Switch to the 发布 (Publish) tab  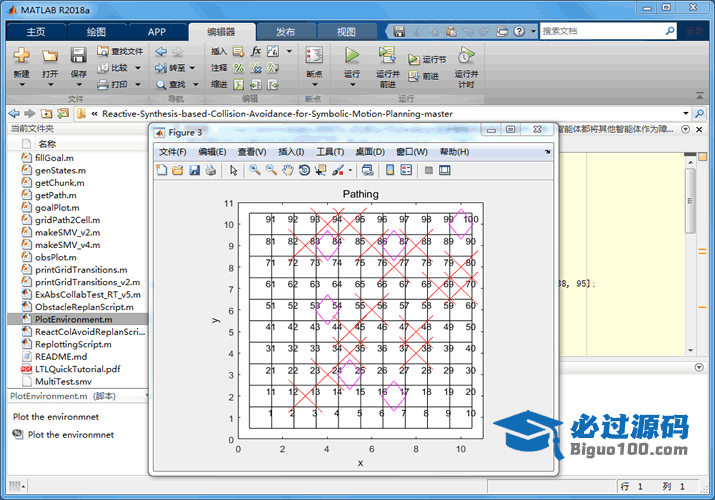[285, 32]
